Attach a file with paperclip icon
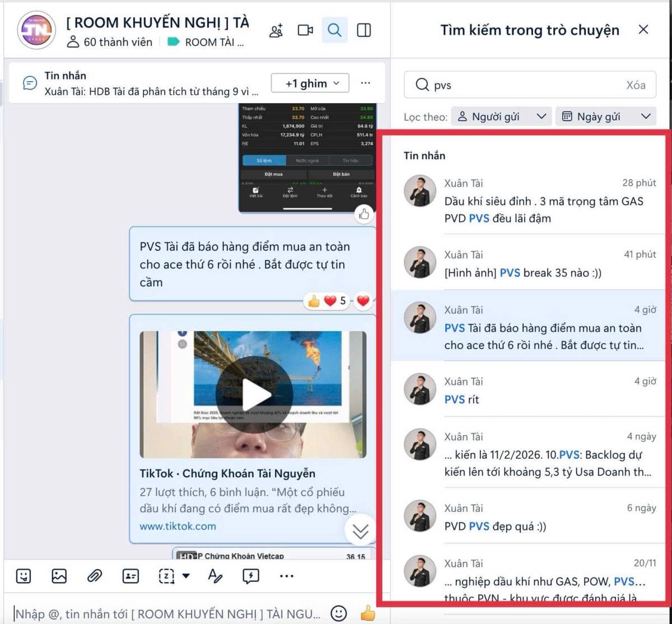The width and height of the screenshot is (672, 624). point(95,576)
